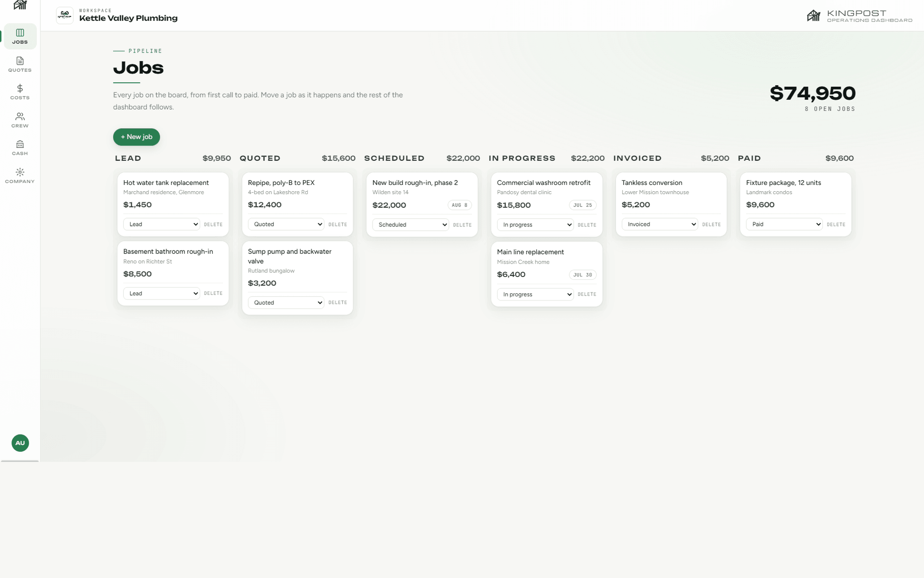Open the Quotes section in sidebar
Image resolution: width=924 pixels, height=578 pixels.
[20, 65]
